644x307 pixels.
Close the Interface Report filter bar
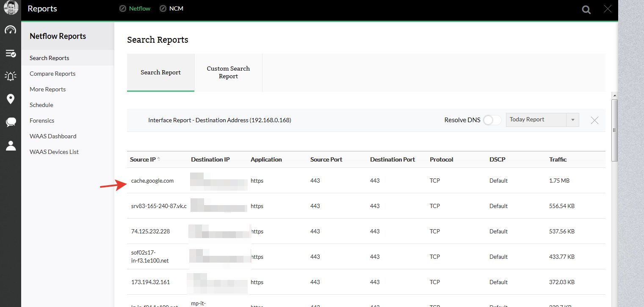pyautogui.click(x=594, y=121)
